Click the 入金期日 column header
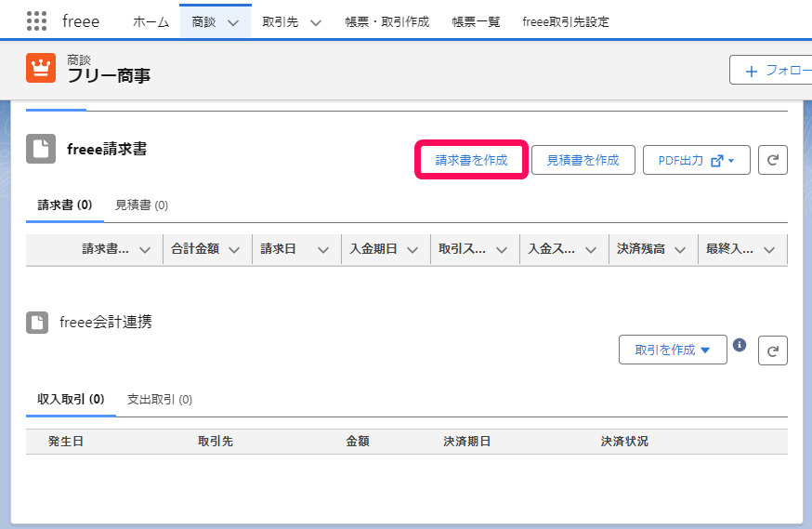 tap(373, 249)
